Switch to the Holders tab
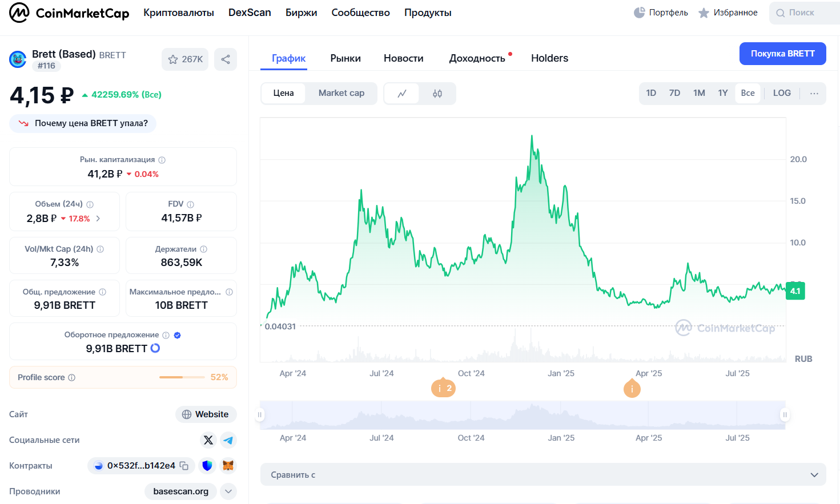Screen dimensions: 840x504 click(550, 58)
